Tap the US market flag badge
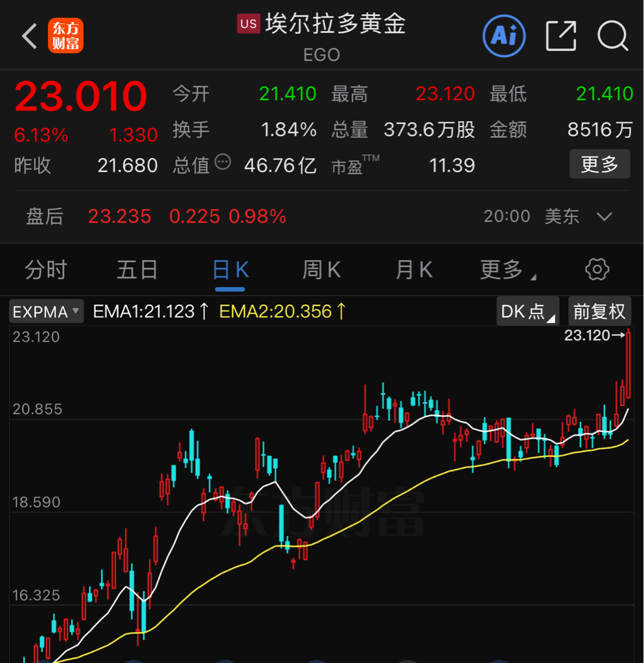Image resolution: width=644 pixels, height=663 pixels. click(248, 23)
